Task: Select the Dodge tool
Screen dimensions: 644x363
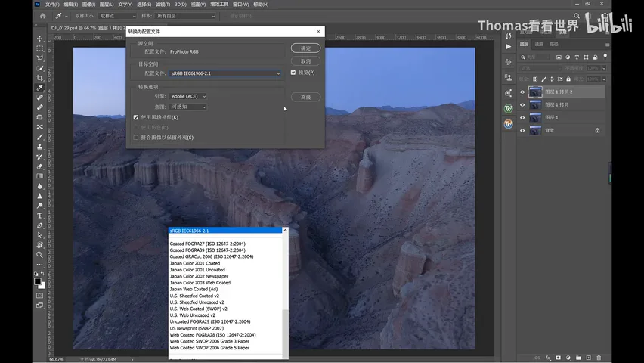Action: [40, 206]
